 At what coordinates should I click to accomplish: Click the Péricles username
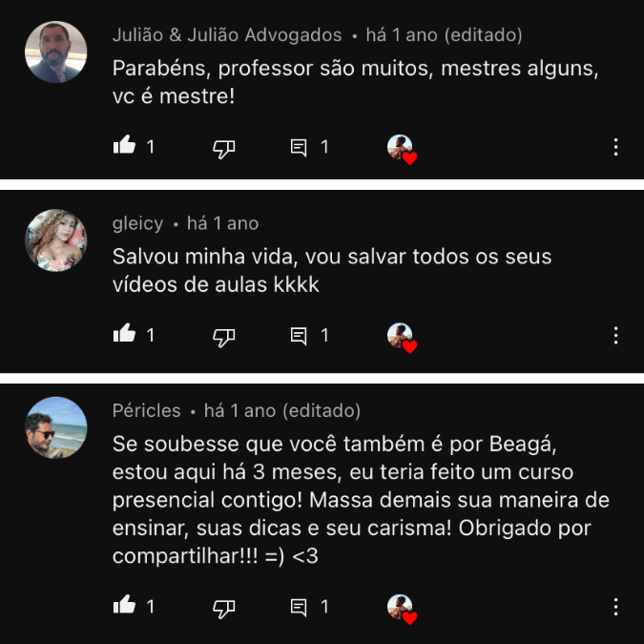[147, 410]
